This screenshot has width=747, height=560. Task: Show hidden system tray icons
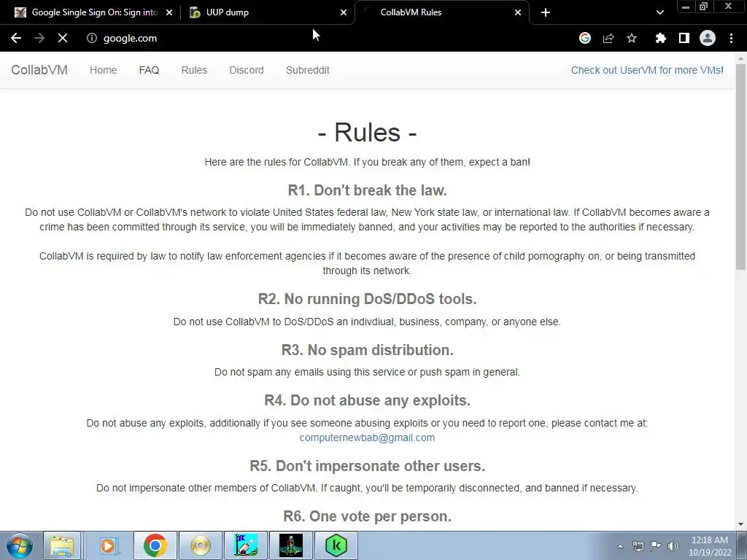click(620, 546)
